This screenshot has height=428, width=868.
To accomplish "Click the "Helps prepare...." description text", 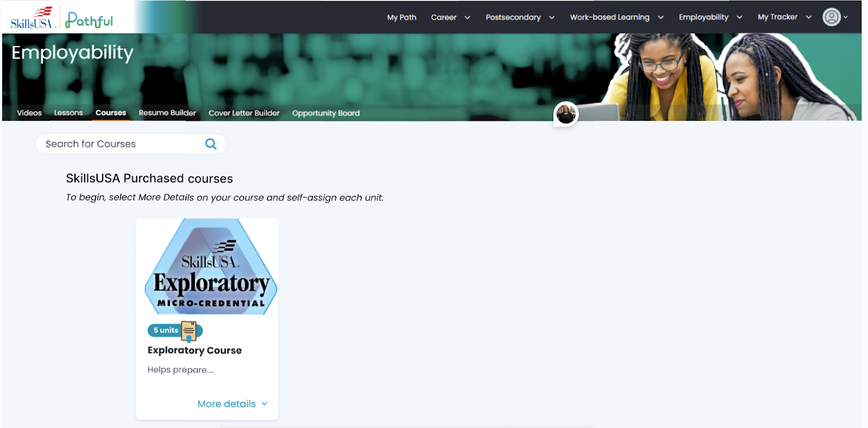I will click(x=181, y=370).
